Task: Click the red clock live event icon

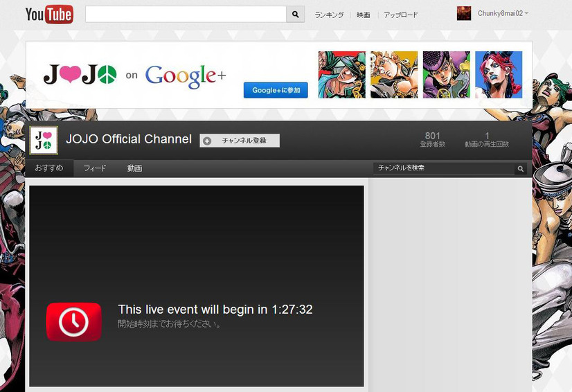Action: coord(73,321)
